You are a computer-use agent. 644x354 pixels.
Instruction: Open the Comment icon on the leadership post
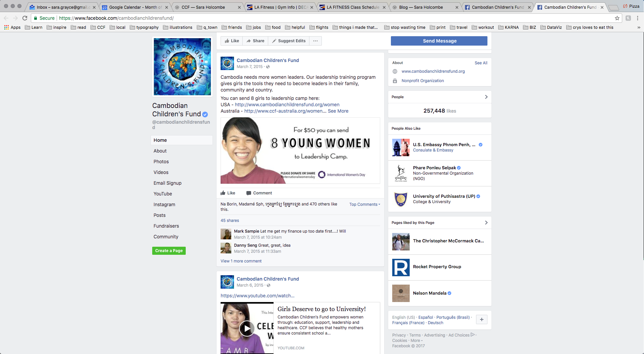249,193
